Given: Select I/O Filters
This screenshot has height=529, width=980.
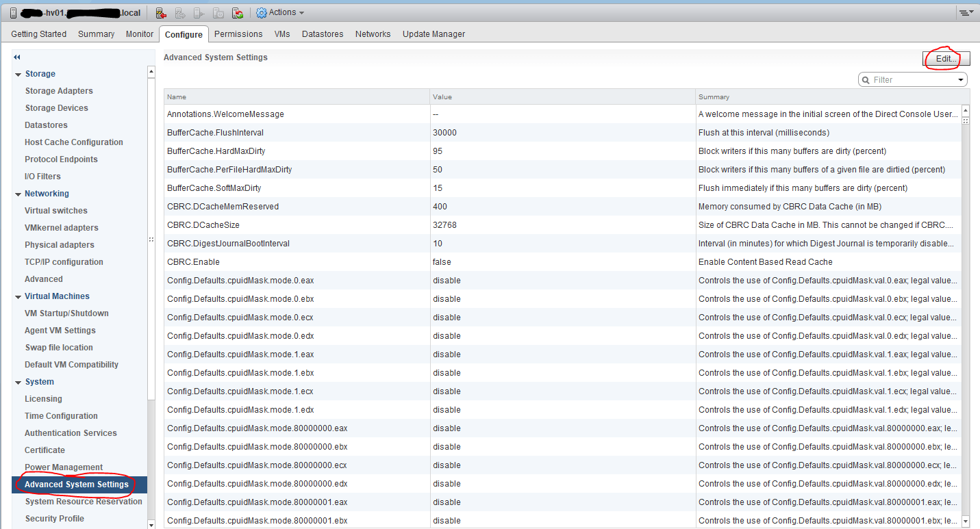Looking at the screenshot, I should (x=42, y=177).
